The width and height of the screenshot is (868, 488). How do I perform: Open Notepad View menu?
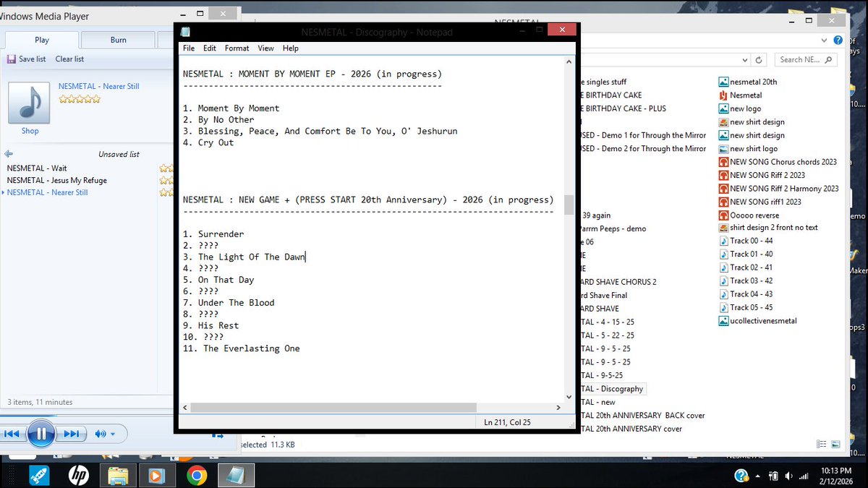[x=265, y=48]
